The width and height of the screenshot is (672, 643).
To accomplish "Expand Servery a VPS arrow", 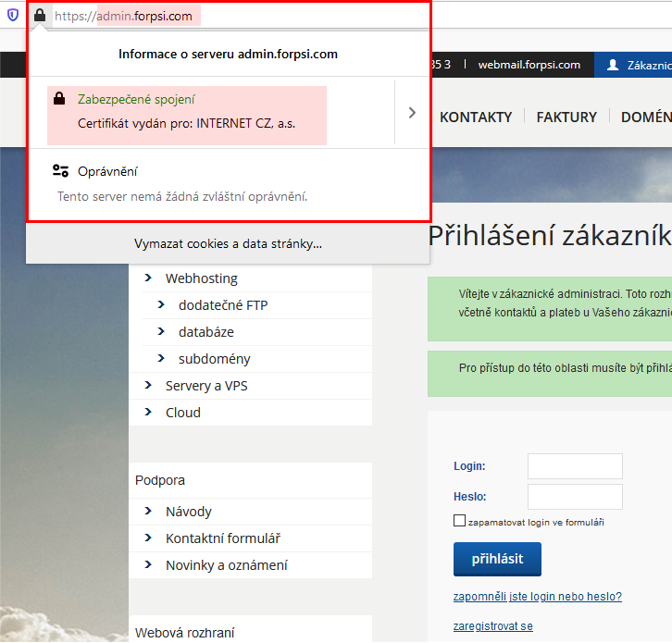I will click(x=148, y=385).
